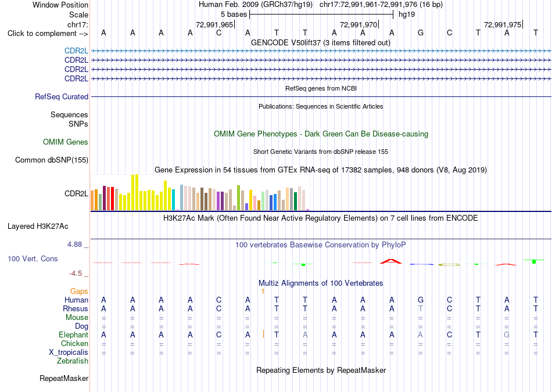The height and width of the screenshot is (392, 552).
Task: Open the '100 Vert. Cons' track label
Action: (x=33, y=258)
